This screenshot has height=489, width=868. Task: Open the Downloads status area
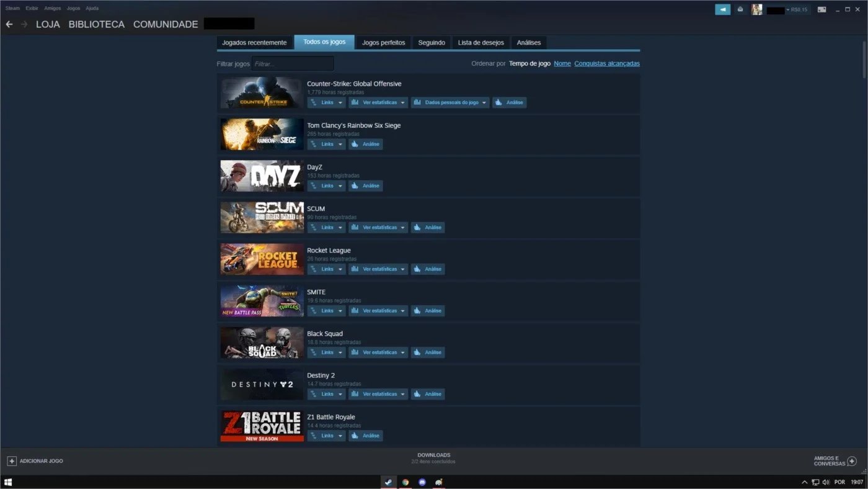click(433, 458)
